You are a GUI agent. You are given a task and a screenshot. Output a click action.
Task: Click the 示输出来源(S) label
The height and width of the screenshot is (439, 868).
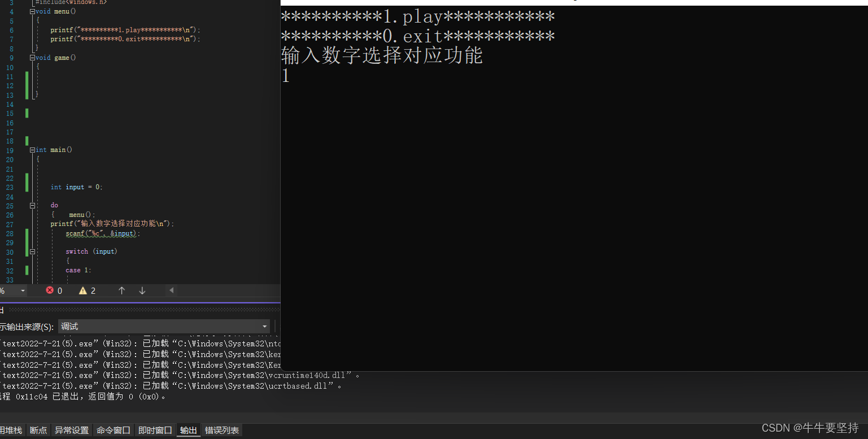pos(27,327)
